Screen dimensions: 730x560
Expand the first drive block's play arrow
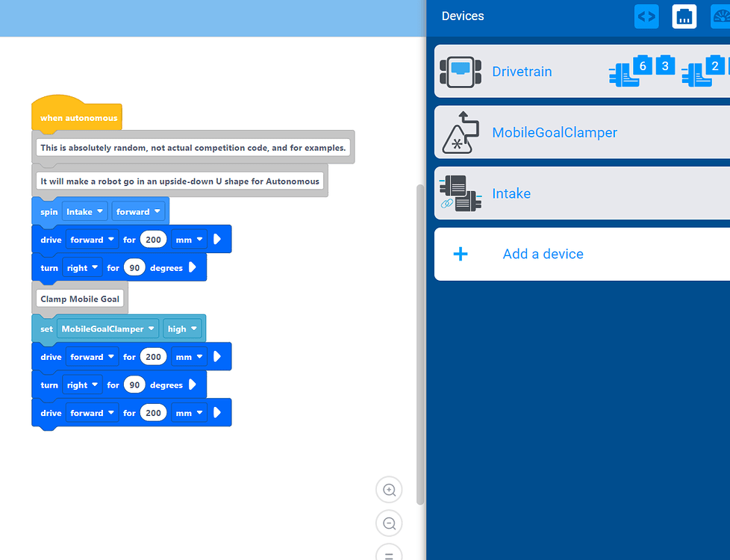coord(217,240)
